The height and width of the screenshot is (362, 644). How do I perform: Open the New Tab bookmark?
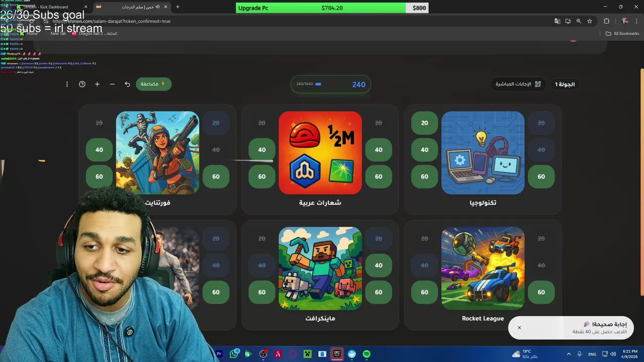tap(58, 33)
